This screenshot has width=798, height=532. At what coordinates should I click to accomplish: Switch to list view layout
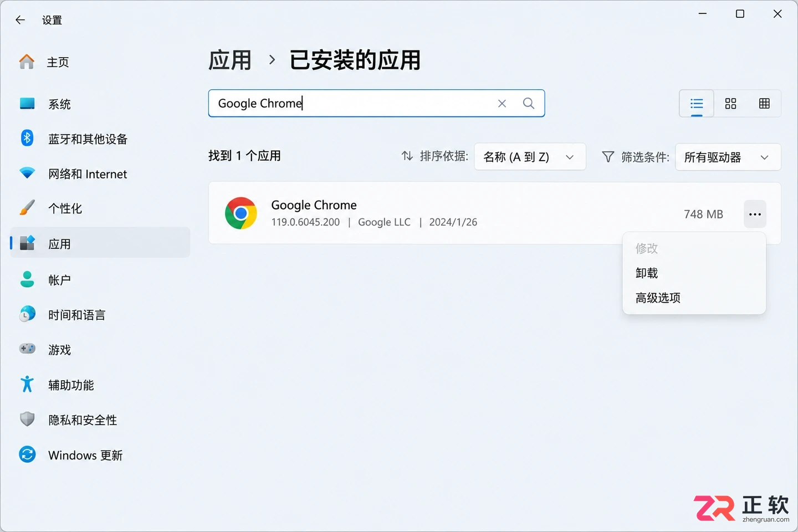tap(697, 104)
